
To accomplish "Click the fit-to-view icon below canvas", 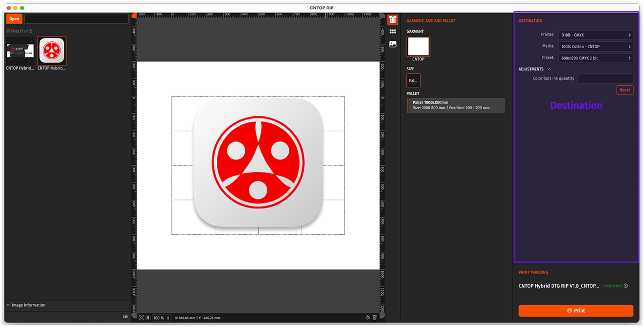I will point(142,318).
